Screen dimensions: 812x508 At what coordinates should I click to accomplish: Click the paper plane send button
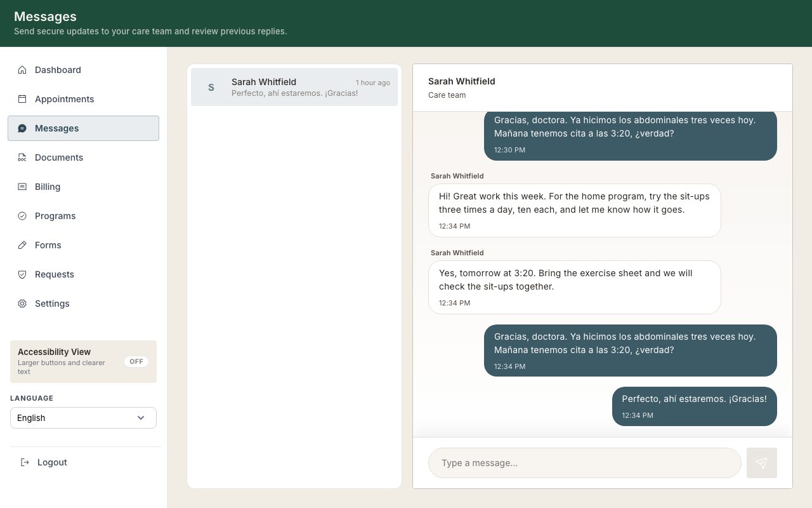(x=762, y=463)
